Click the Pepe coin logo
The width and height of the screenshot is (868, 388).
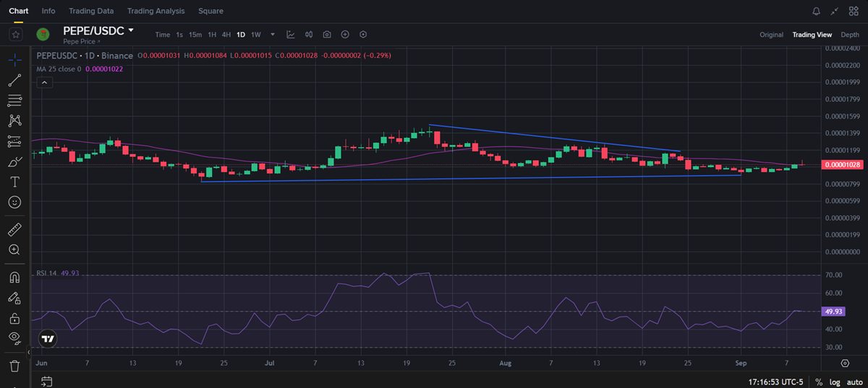43,34
